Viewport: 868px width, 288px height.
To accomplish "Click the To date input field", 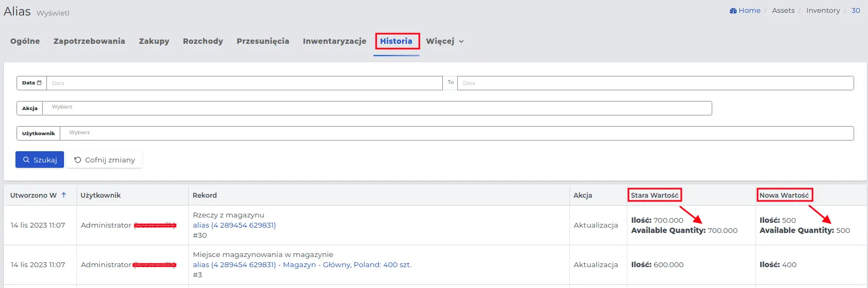I will tap(655, 83).
